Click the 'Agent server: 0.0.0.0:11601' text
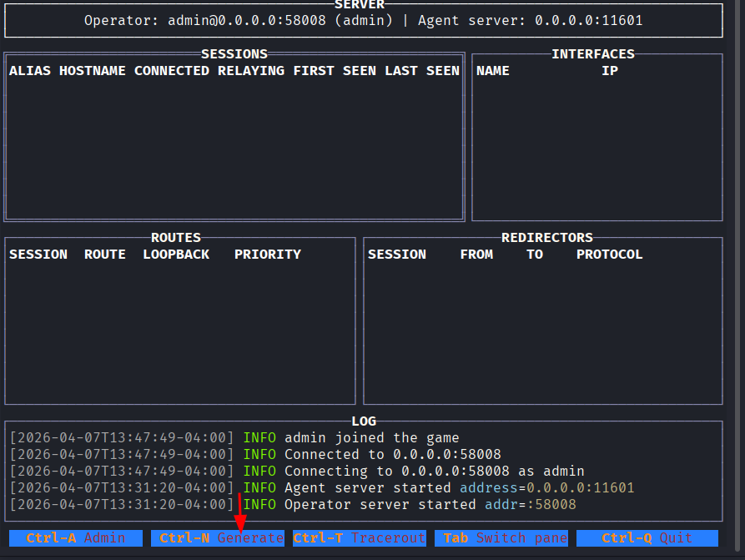Image resolution: width=745 pixels, height=560 pixels. tap(531, 20)
